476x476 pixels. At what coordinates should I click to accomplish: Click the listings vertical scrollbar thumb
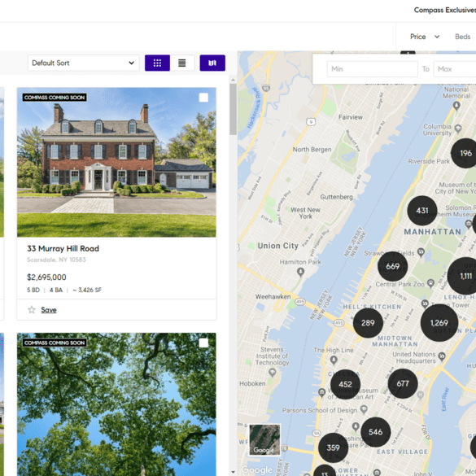233,109
